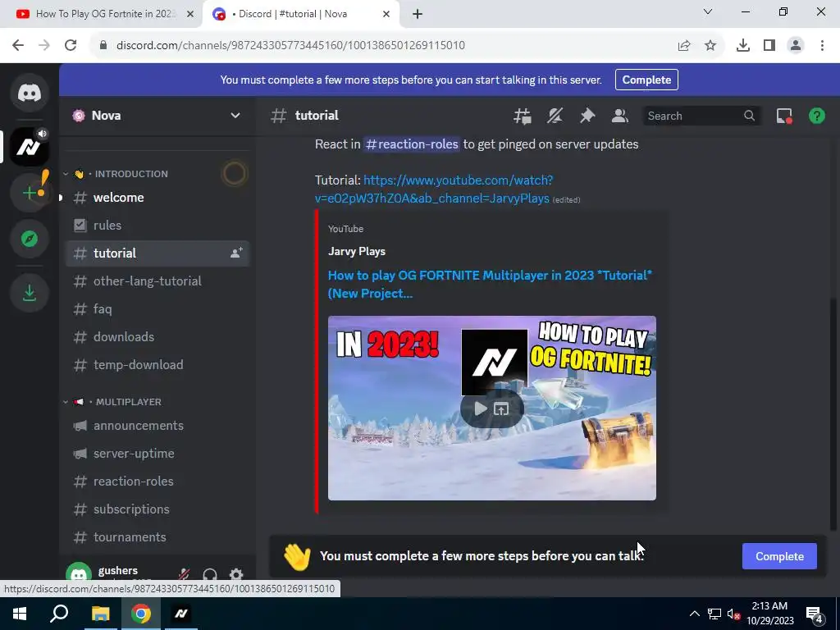Open Nova server dropdown menu
Screen dimensions: 840x630
(235, 116)
